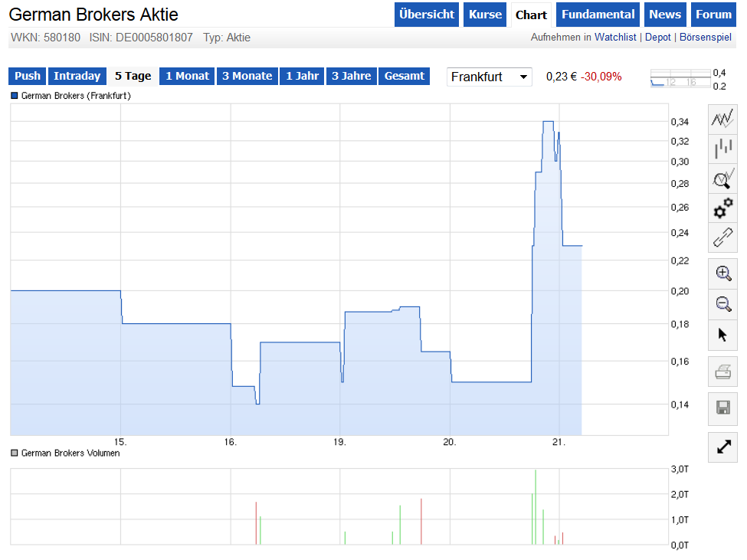The width and height of the screenshot is (747, 560).
Task: Click the -30,09% change value
Action: coord(601,77)
